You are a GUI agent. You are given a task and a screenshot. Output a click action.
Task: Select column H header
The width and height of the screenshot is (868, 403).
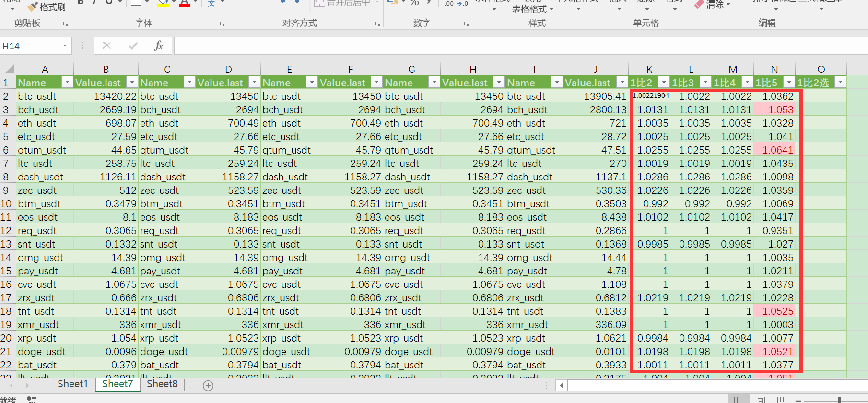(x=473, y=69)
